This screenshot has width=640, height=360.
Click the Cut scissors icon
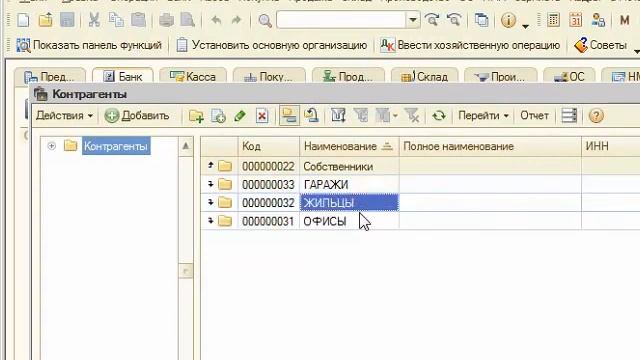click(94, 20)
